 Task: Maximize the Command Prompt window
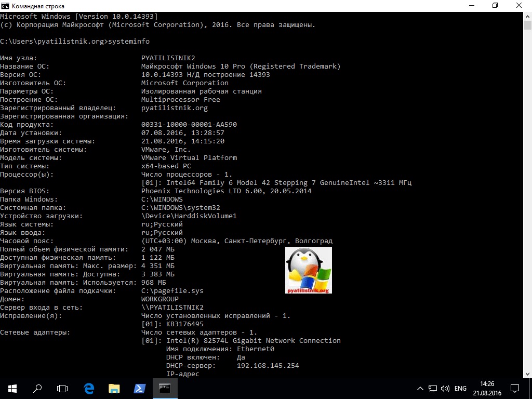pyautogui.click(x=495, y=6)
